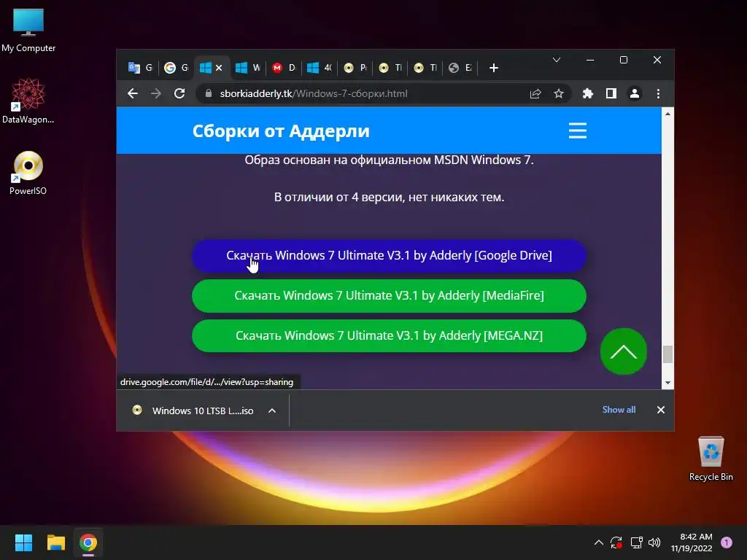
Task: Select the DataWagon desktop shortcut
Action: click(x=28, y=101)
